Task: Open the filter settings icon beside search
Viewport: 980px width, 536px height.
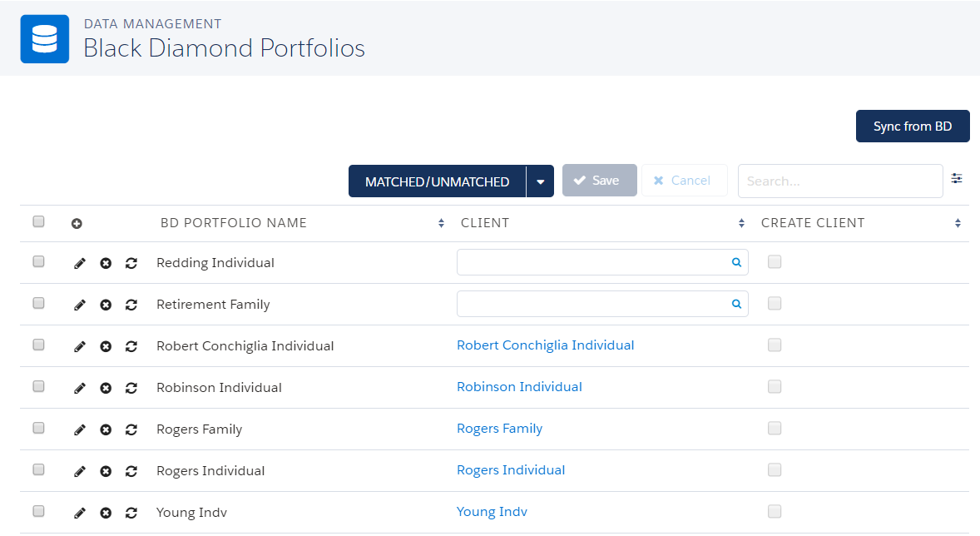Action: click(x=956, y=179)
